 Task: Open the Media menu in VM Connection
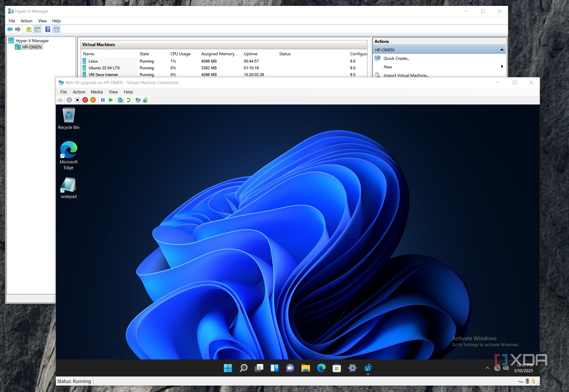(97, 92)
